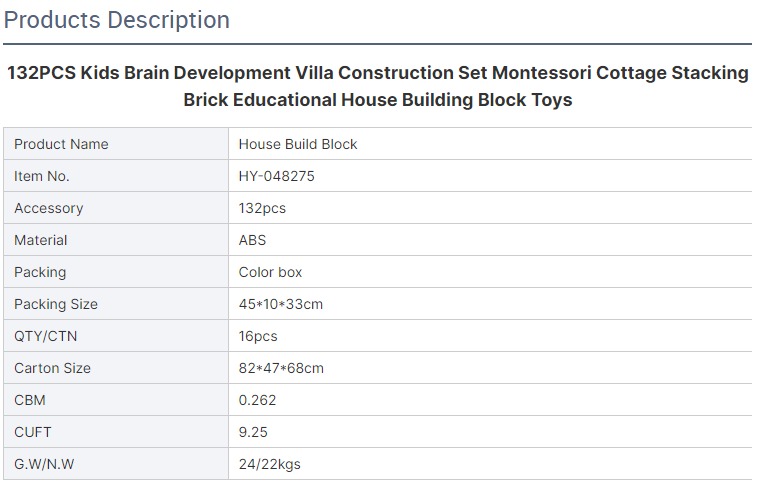This screenshot has height=488, width=763.
Task: Click the Color box packing value
Action: click(270, 272)
